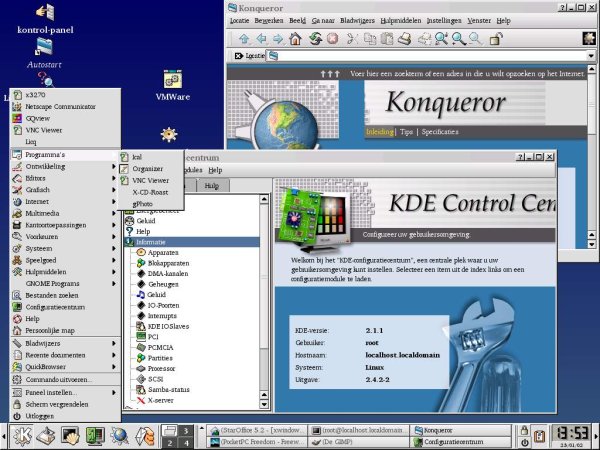Switch to StarOffice 5.2 taskbar button
This screenshot has width=600, height=450.
click(x=257, y=430)
